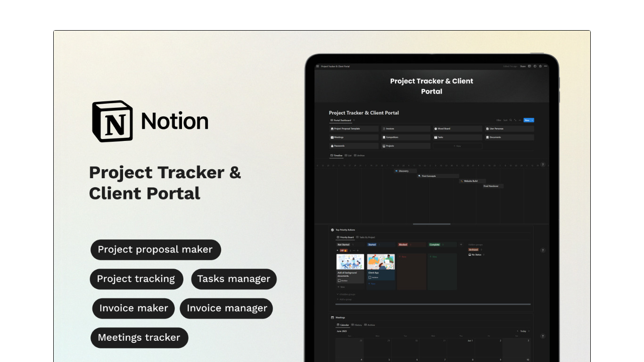Screen dimensions: 644x362
Task: Open the Mood Board page
Action: pos(458,129)
